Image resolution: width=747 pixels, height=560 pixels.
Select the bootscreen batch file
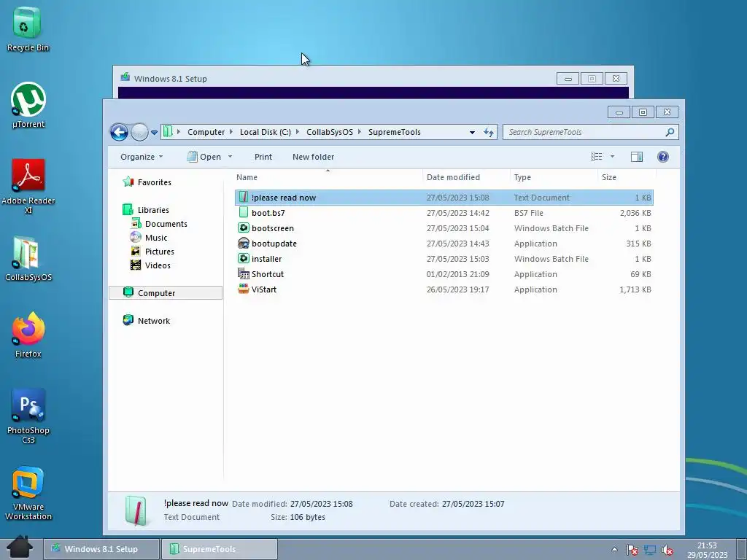pyautogui.click(x=444, y=228)
